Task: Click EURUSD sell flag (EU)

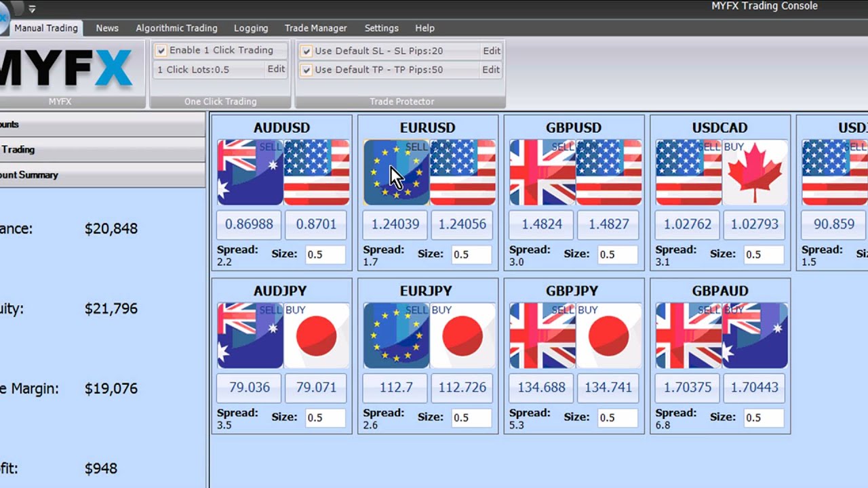Action: [397, 172]
